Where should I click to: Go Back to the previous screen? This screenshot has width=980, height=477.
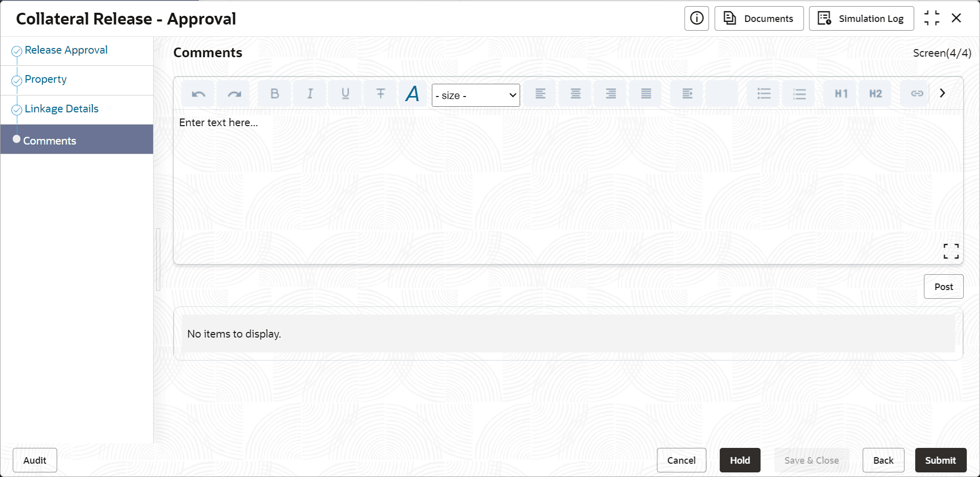(884, 460)
